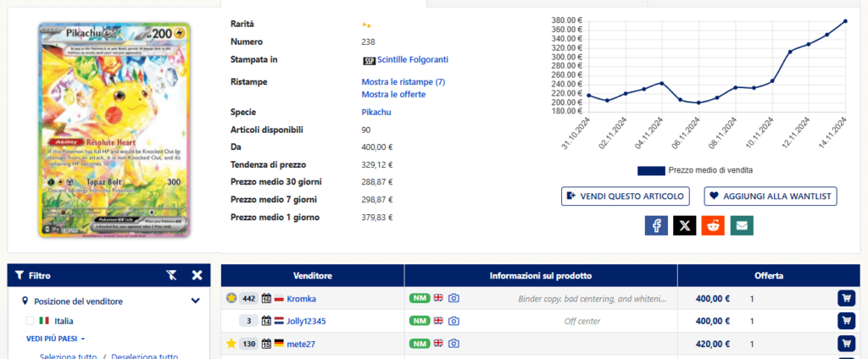868x359 pixels.
Task: Collapse the Posizione del venditore section
Action: click(x=195, y=301)
